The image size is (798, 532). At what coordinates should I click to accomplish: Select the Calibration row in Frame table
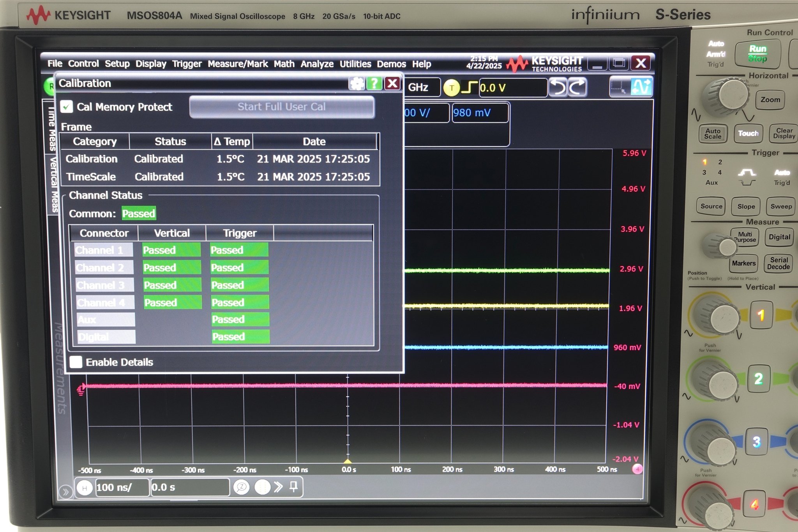point(219,159)
